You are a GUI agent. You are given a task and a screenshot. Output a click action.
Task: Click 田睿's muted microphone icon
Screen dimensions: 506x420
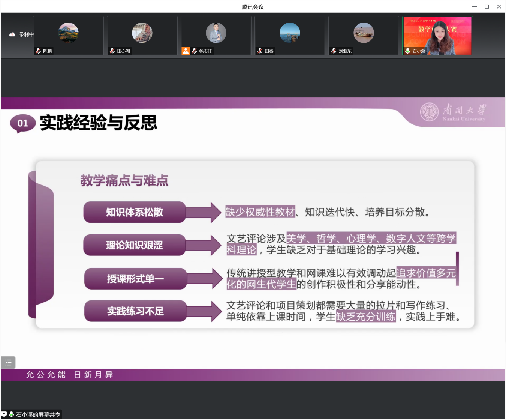click(260, 51)
